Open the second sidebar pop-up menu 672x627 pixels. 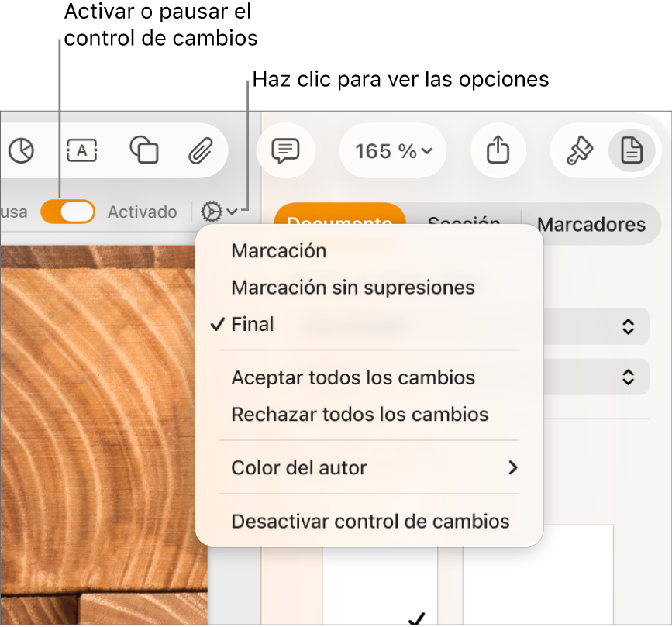coord(596,377)
